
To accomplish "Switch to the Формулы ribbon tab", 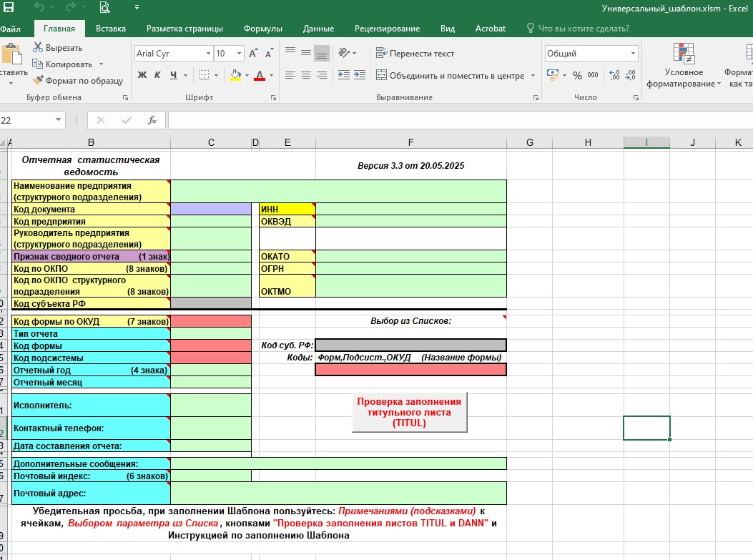I will pyautogui.click(x=263, y=29).
